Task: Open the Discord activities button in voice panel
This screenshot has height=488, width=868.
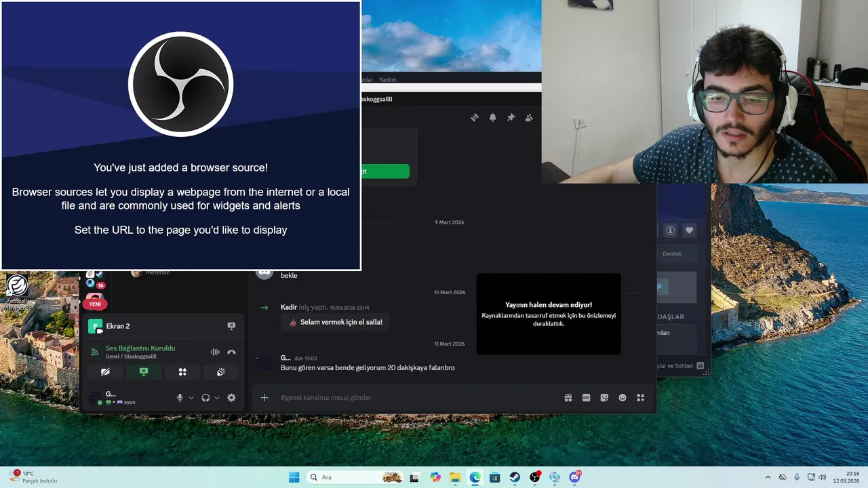Action: 182,372
